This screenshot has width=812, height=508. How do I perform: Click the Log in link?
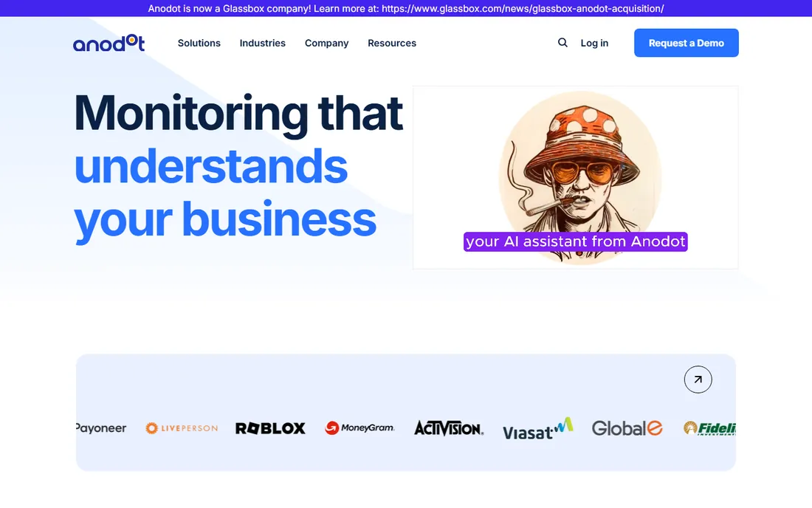pyautogui.click(x=594, y=43)
